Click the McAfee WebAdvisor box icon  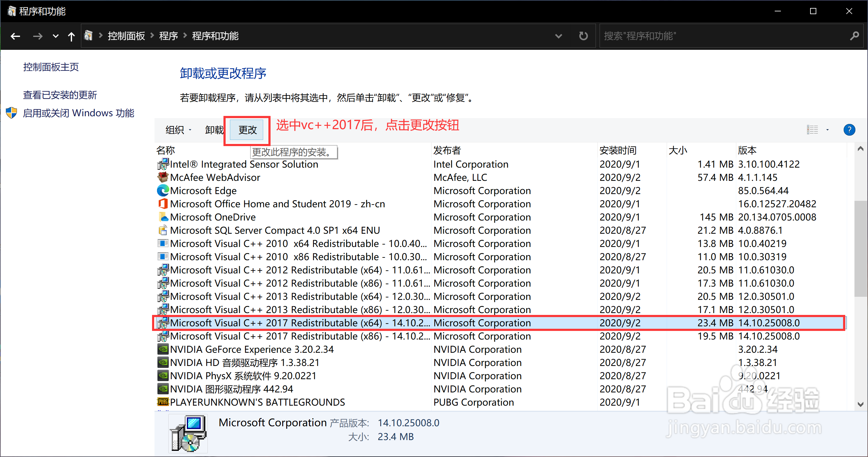[x=163, y=177]
